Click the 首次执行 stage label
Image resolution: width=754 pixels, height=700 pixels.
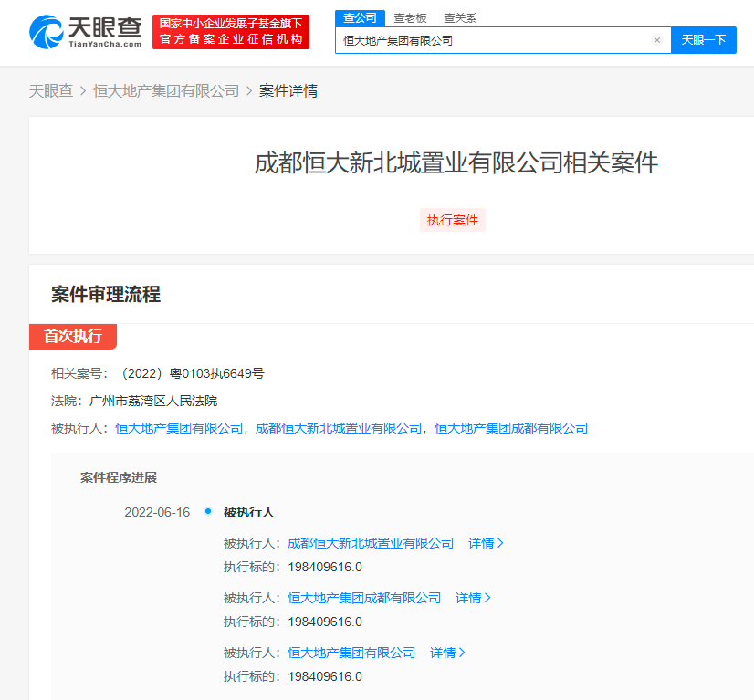point(73,336)
